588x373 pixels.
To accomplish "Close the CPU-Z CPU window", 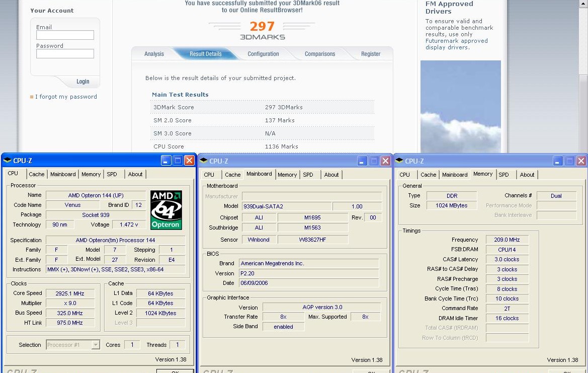I will pyautogui.click(x=189, y=161).
